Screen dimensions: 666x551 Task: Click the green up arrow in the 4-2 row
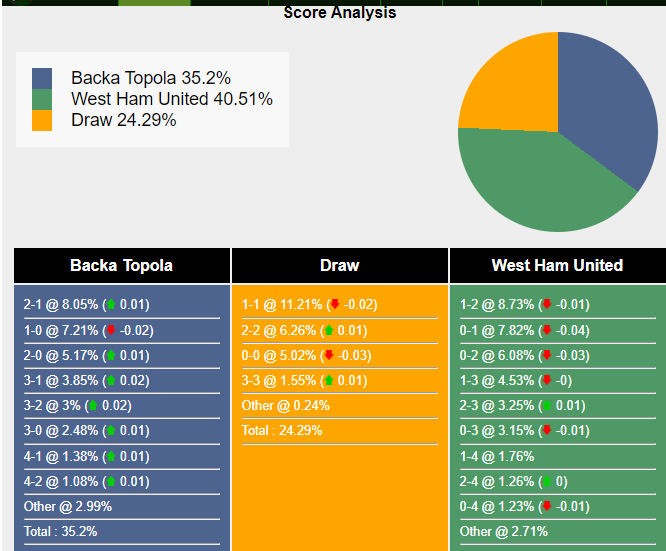coord(110,481)
